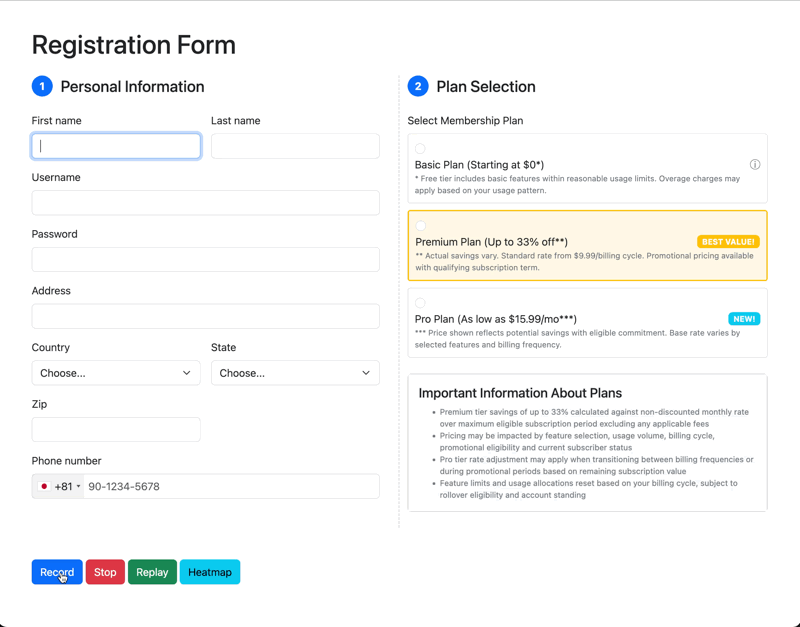Screen dimensions: 800x627
Task: Click the Zip input field
Action: [x=116, y=430]
